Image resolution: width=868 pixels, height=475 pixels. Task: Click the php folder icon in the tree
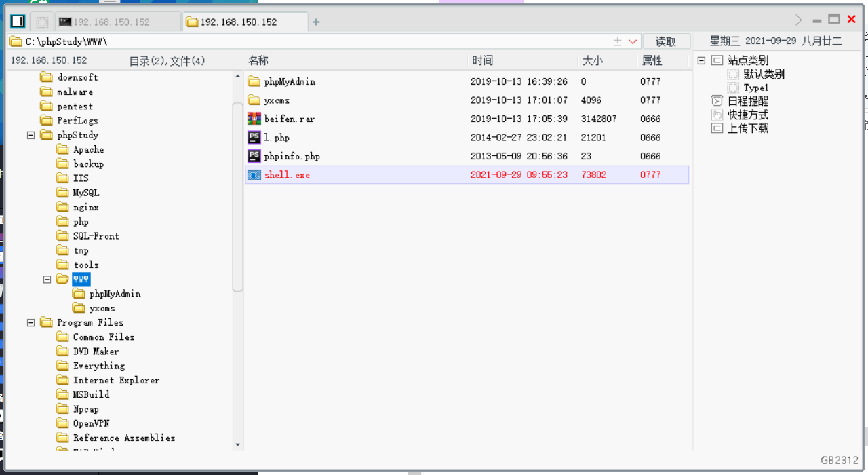pyautogui.click(x=62, y=221)
